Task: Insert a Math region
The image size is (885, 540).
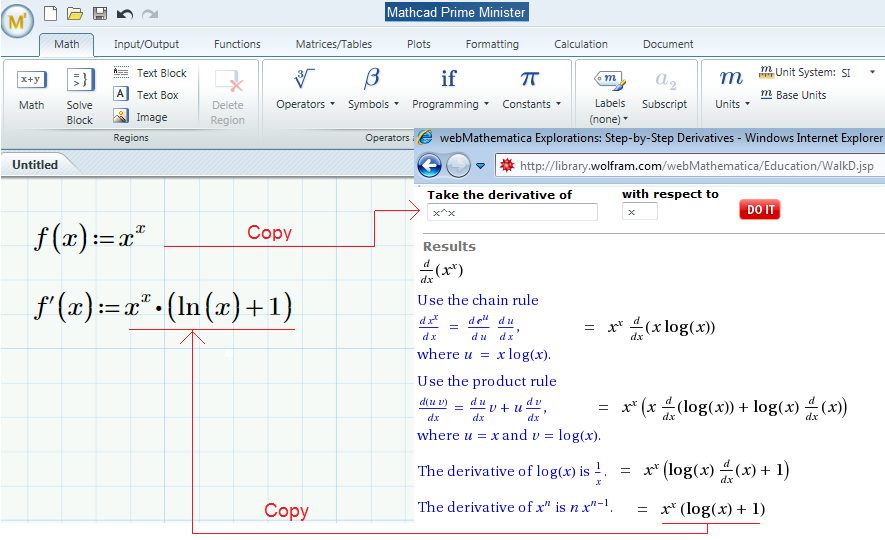Action: tap(32, 90)
